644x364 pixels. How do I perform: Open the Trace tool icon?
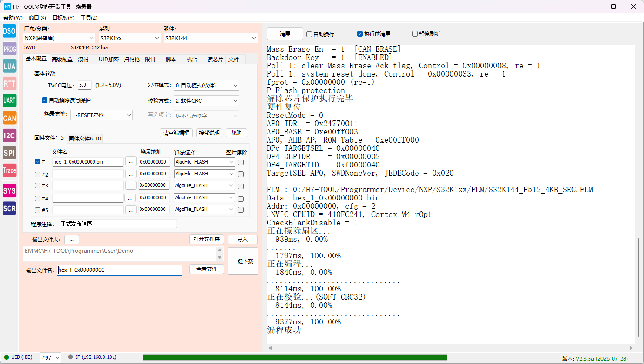pyautogui.click(x=9, y=170)
